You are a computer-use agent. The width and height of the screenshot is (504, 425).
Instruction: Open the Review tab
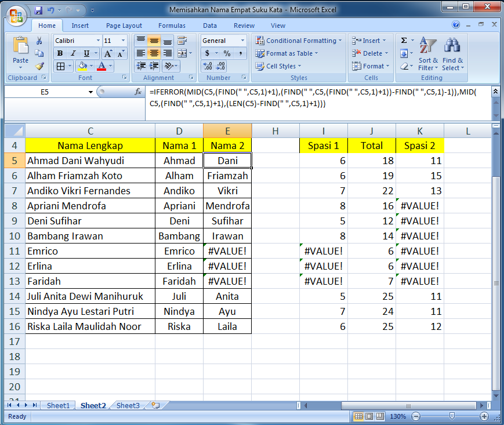click(244, 26)
